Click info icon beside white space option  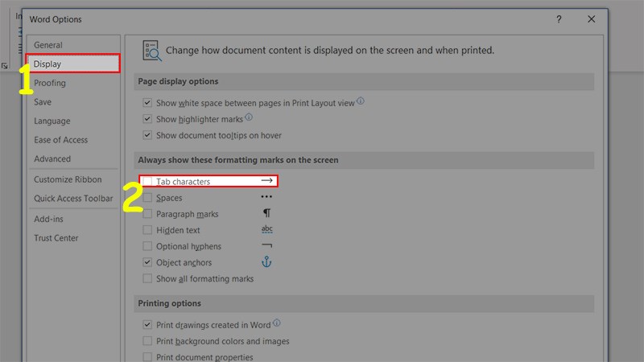[360, 101]
